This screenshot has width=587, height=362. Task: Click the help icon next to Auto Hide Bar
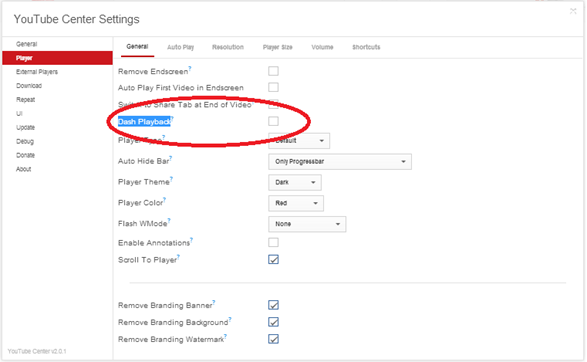tap(171, 158)
